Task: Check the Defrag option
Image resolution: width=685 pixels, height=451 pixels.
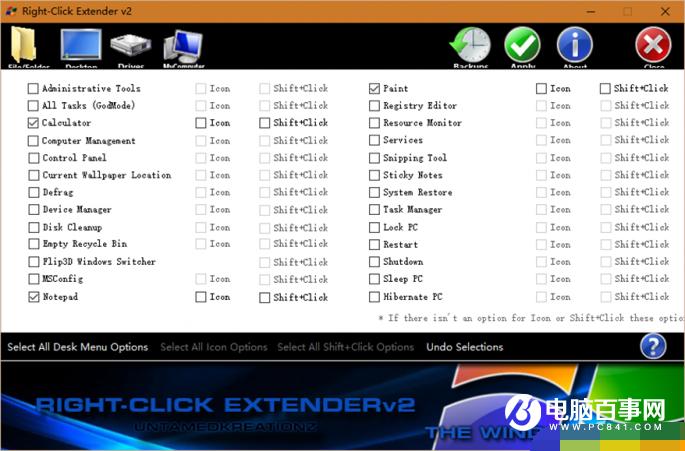Action: [34, 192]
